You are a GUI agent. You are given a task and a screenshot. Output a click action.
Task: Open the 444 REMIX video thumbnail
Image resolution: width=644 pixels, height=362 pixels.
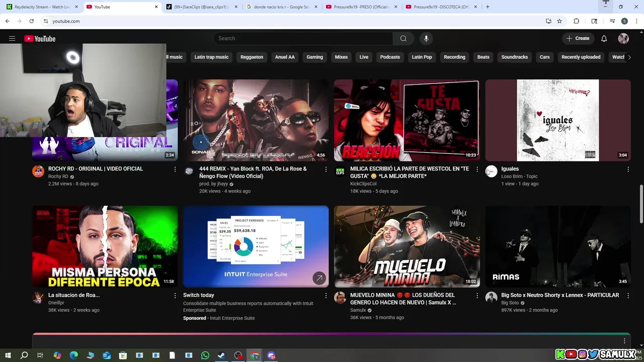(x=256, y=120)
